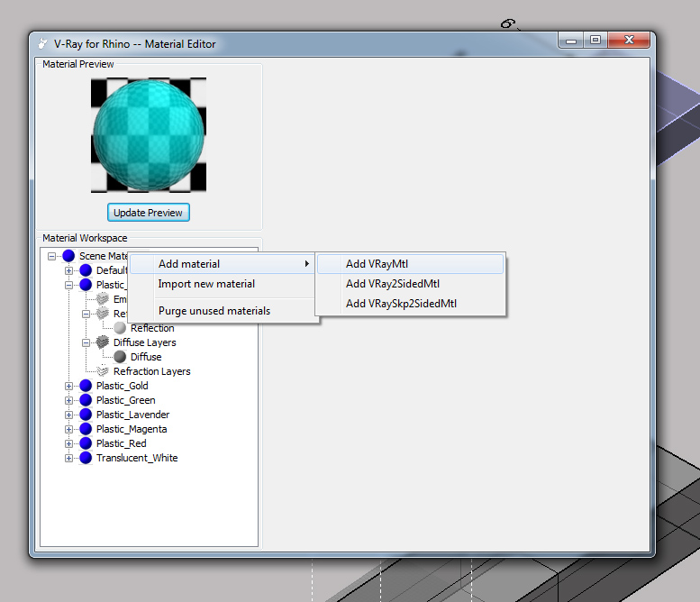Choose Add VRayMtl from the submenu
The width and height of the screenshot is (700, 602).
[410, 264]
